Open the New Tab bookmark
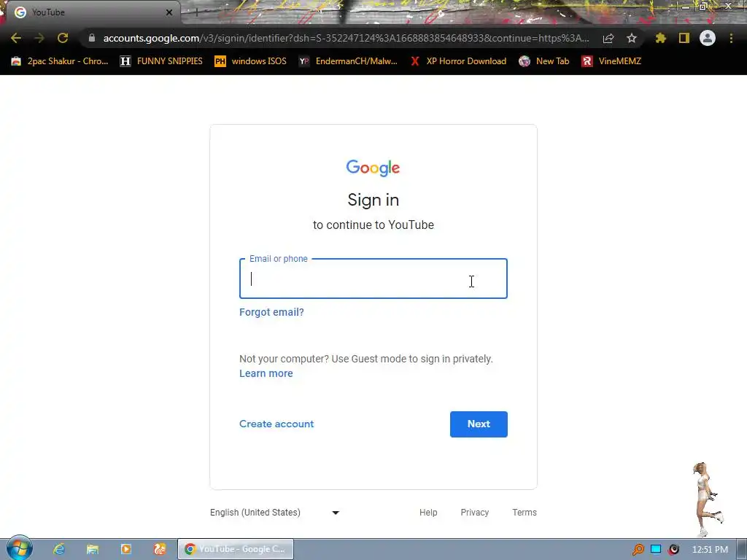747x560 pixels. [x=544, y=61]
